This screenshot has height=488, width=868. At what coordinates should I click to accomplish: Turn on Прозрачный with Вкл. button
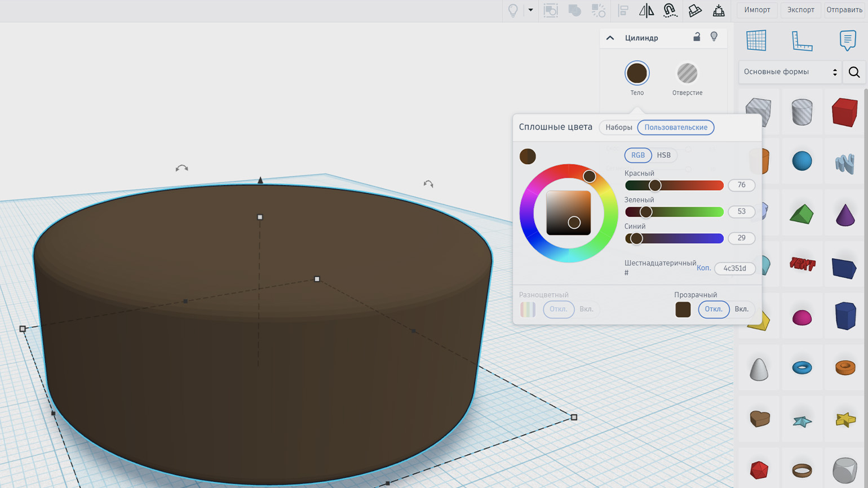pos(741,309)
